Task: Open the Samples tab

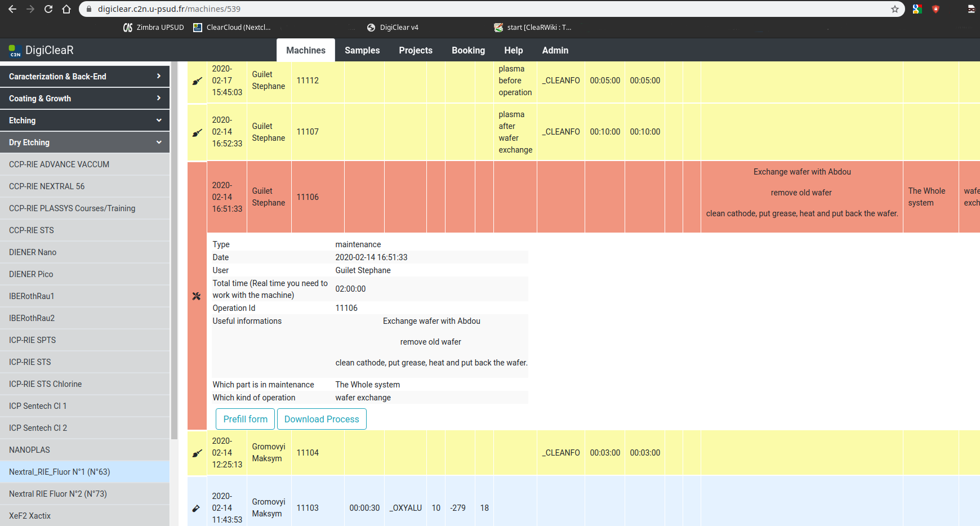Action: (362, 50)
